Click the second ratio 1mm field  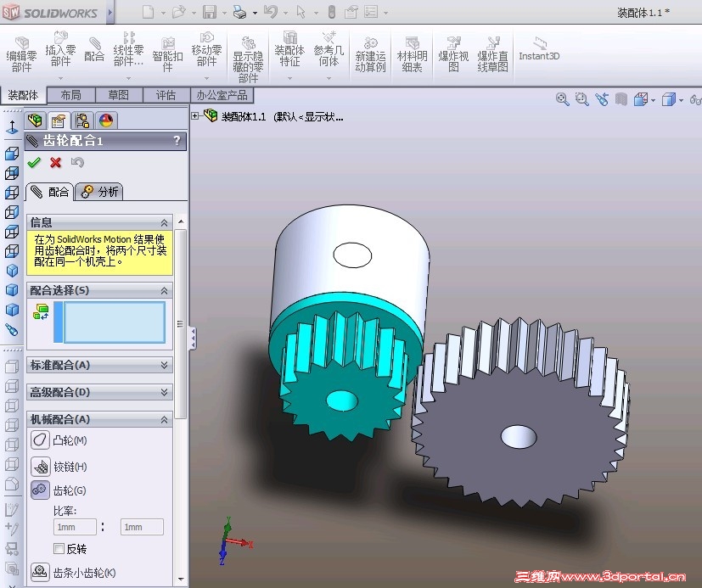(x=142, y=527)
